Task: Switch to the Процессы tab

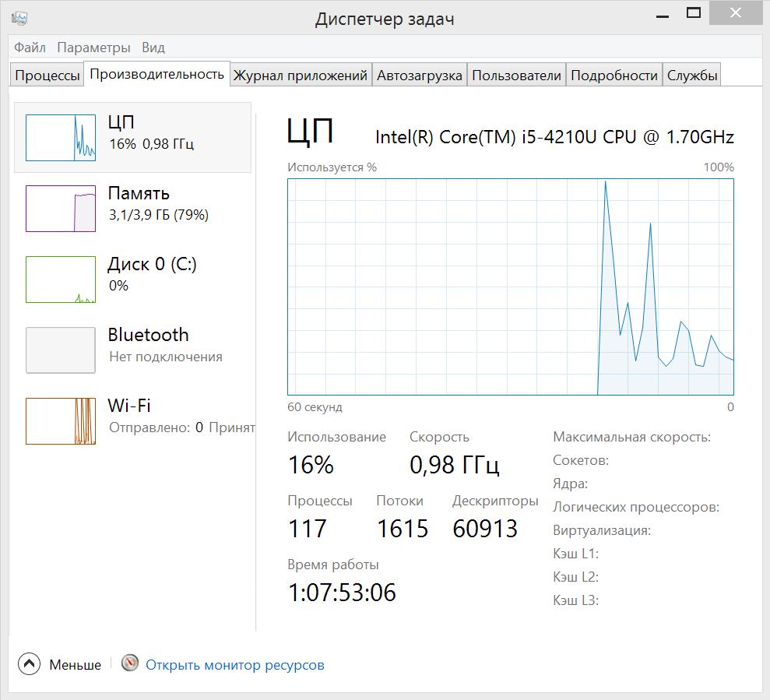Action: 47,76
